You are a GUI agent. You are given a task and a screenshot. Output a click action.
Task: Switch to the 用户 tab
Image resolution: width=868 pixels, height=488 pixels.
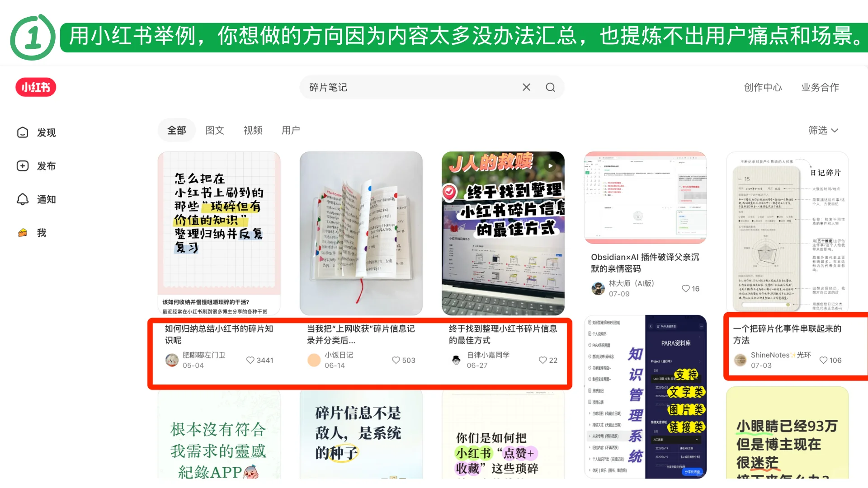click(x=291, y=131)
